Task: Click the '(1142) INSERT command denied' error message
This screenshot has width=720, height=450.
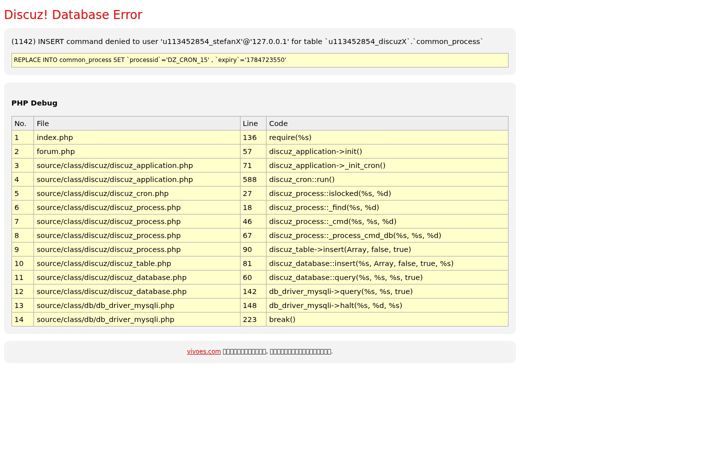Action: [x=247, y=41]
